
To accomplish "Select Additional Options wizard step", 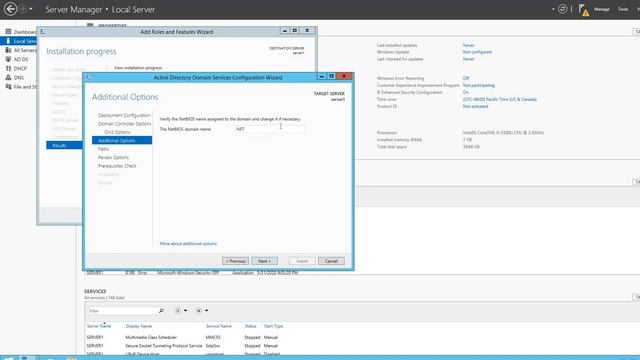I will 122,140.
